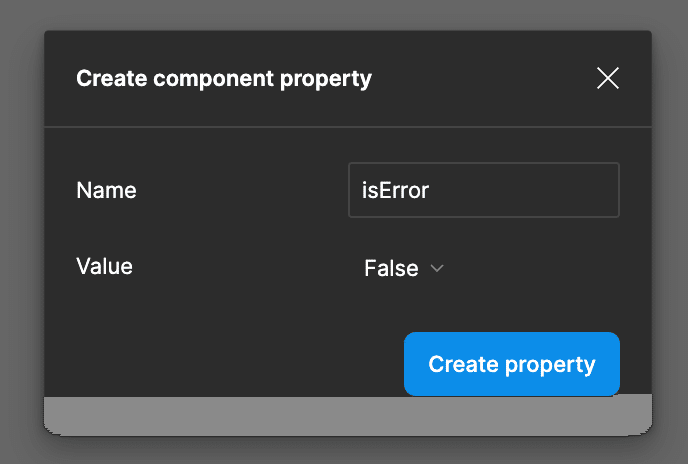Click the dialog header area beside the title
Screen dimensions: 688x464
pos(480,78)
